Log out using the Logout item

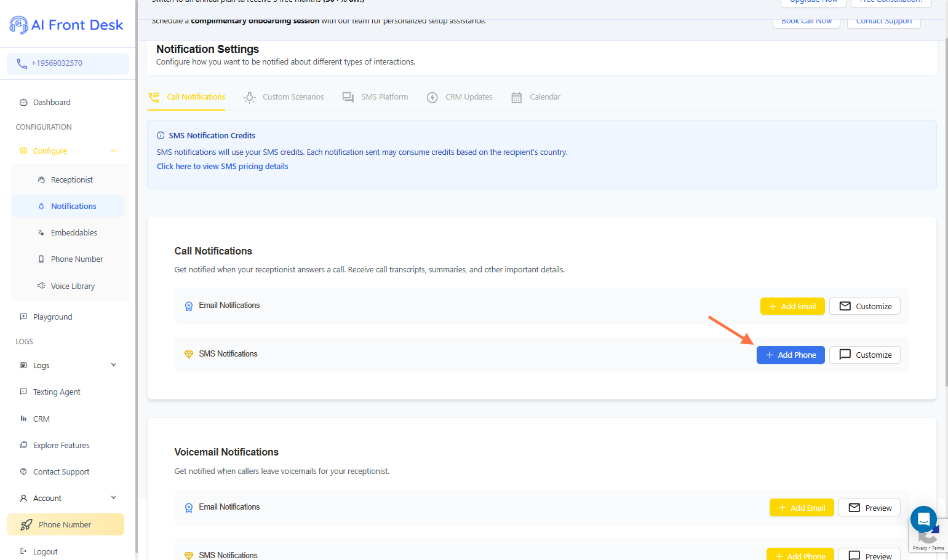click(x=46, y=552)
